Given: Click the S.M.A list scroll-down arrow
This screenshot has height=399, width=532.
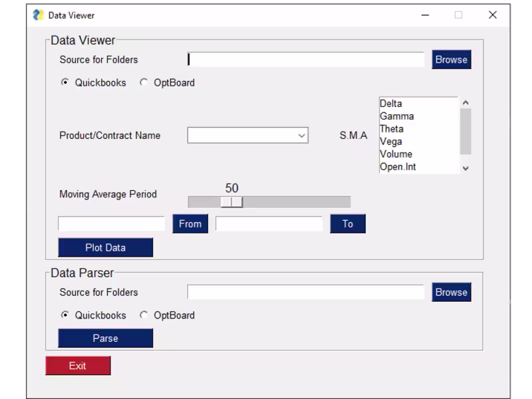Looking at the screenshot, I should pyautogui.click(x=466, y=168).
